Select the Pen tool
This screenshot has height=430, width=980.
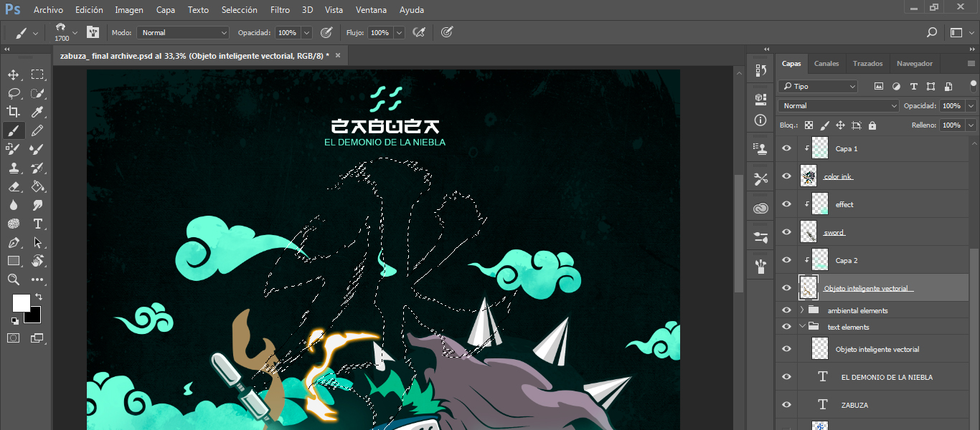point(14,242)
